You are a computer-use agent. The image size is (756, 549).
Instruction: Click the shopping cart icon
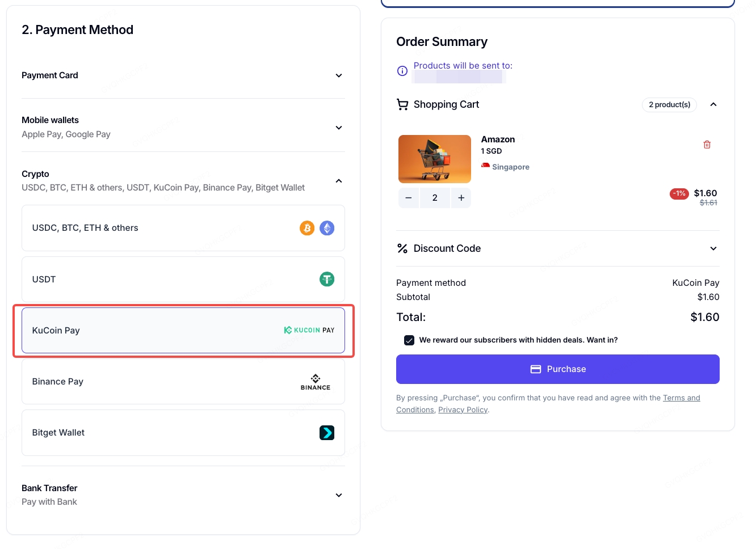tap(402, 104)
